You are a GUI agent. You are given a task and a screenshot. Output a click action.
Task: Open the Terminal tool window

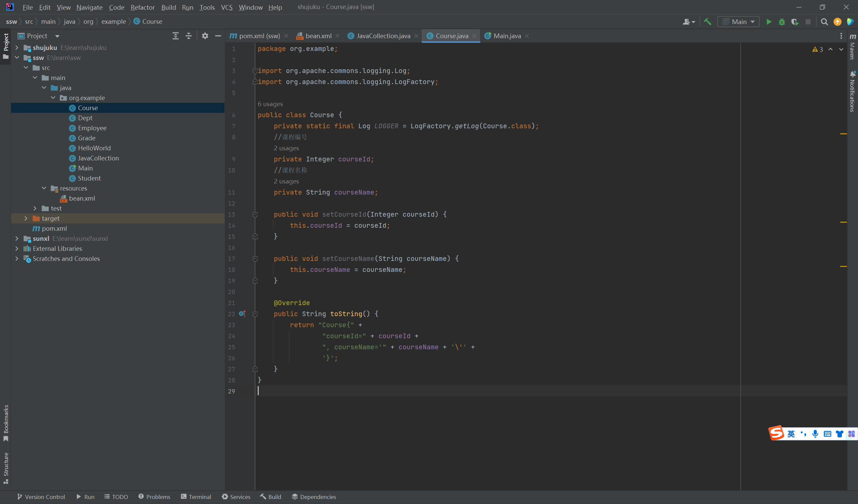[x=196, y=497]
